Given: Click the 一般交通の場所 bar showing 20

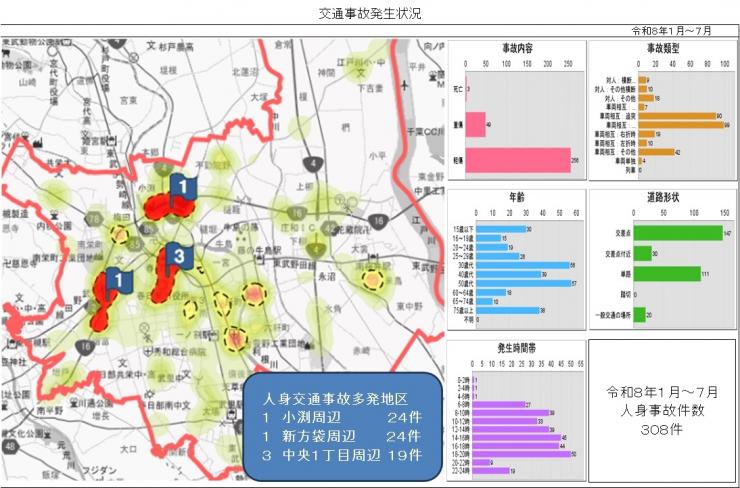Looking at the screenshot, I should 639,315.
